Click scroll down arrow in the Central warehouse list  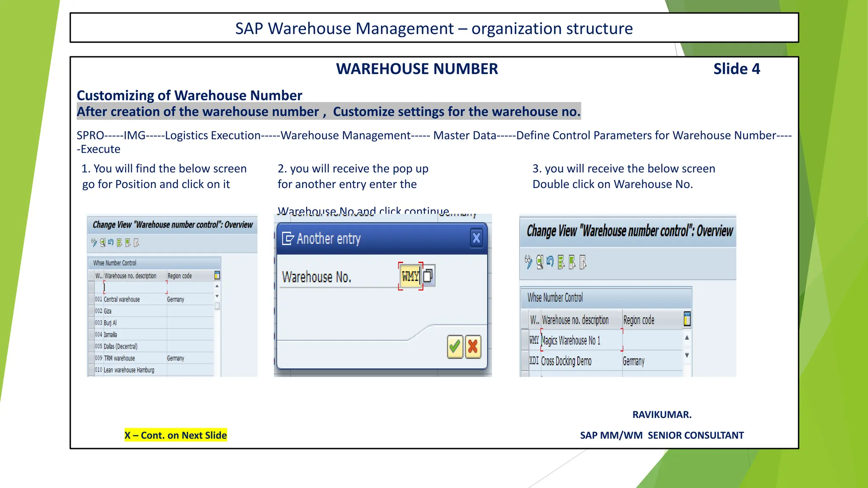tap(217, 296)
